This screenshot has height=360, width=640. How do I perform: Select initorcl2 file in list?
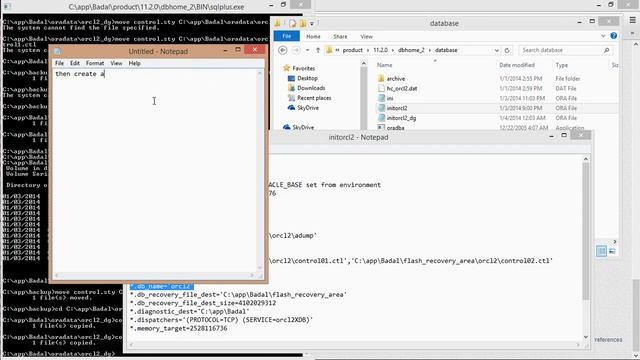pos(397,108)
